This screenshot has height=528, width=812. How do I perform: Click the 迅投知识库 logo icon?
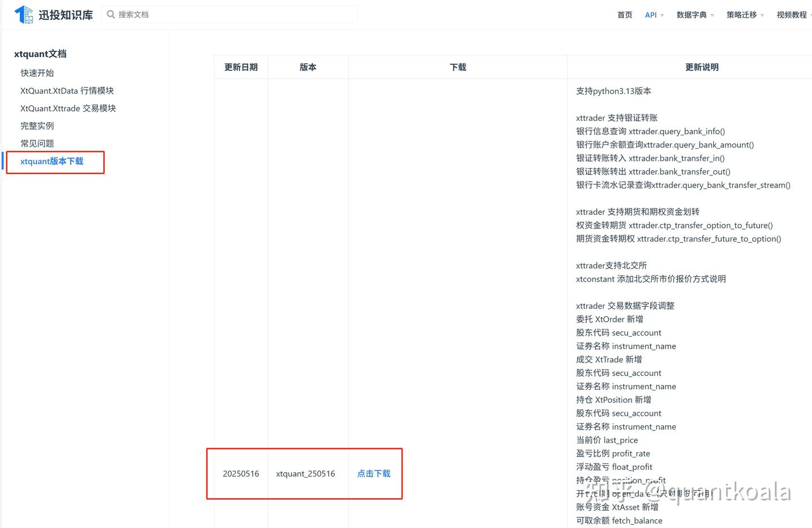pos(24,14)
